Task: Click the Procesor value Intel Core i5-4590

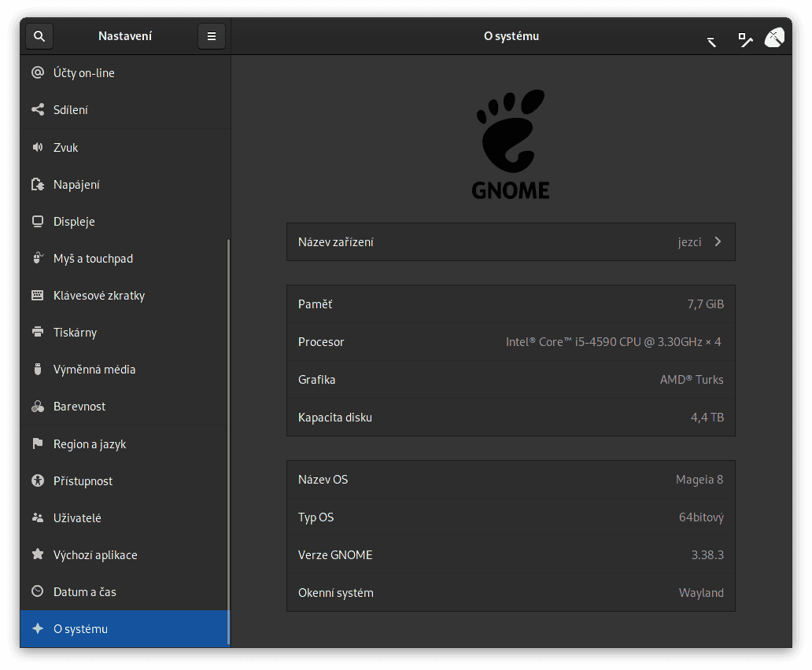Action: tap(613, 342)
